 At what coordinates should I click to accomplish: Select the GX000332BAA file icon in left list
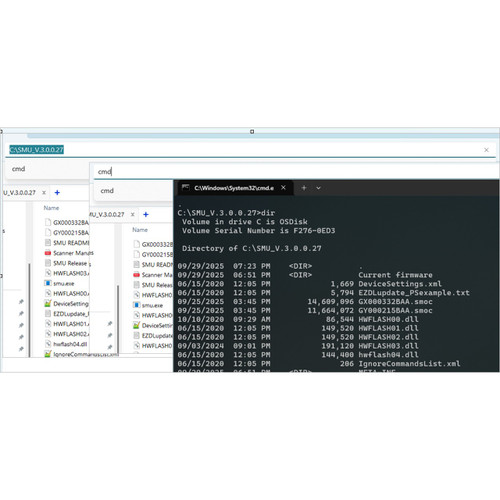pos(48,222)
